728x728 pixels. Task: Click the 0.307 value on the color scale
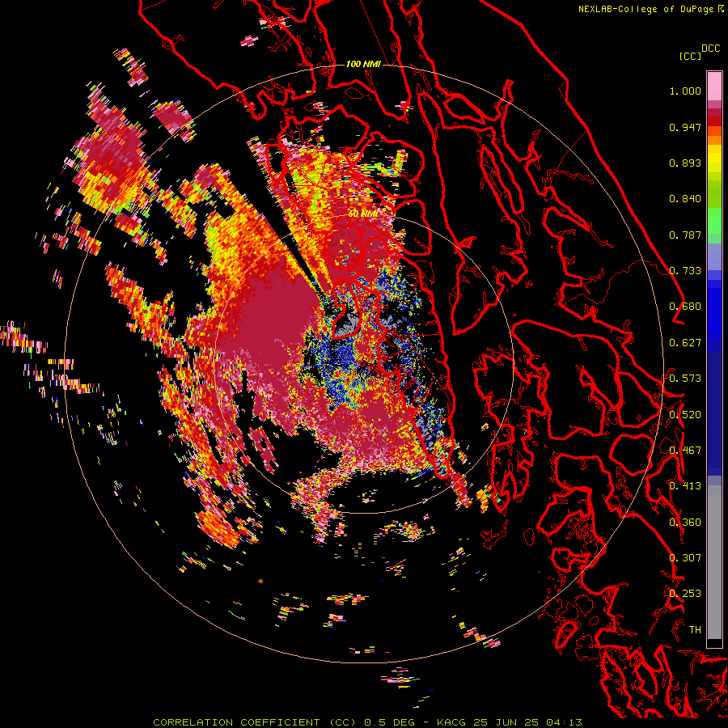pyautogui.click(x=685, y=558)
